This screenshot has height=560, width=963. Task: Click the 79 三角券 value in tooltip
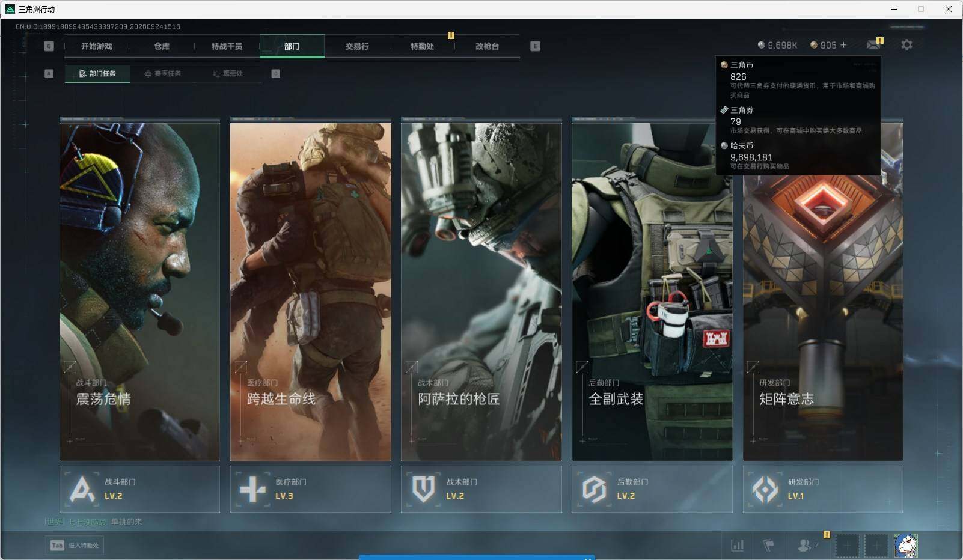pos(736,121)
